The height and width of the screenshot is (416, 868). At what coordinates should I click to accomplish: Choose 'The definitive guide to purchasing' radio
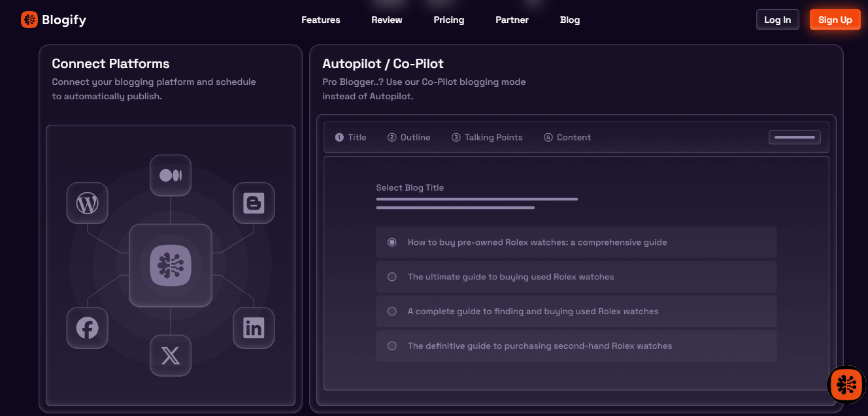point(392,346)
